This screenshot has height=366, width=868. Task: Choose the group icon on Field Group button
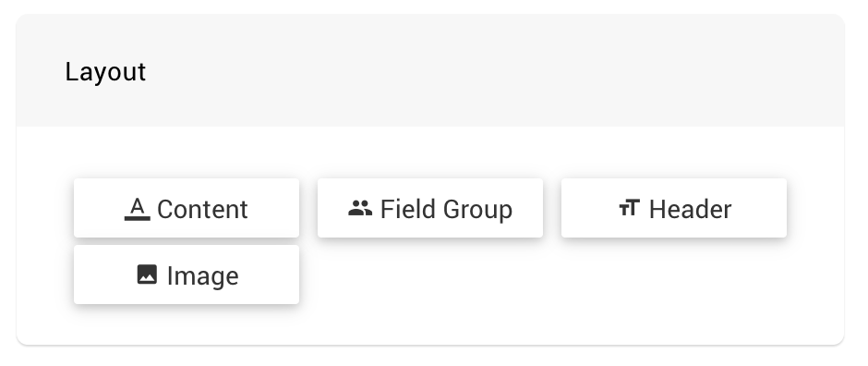[360, 208]
